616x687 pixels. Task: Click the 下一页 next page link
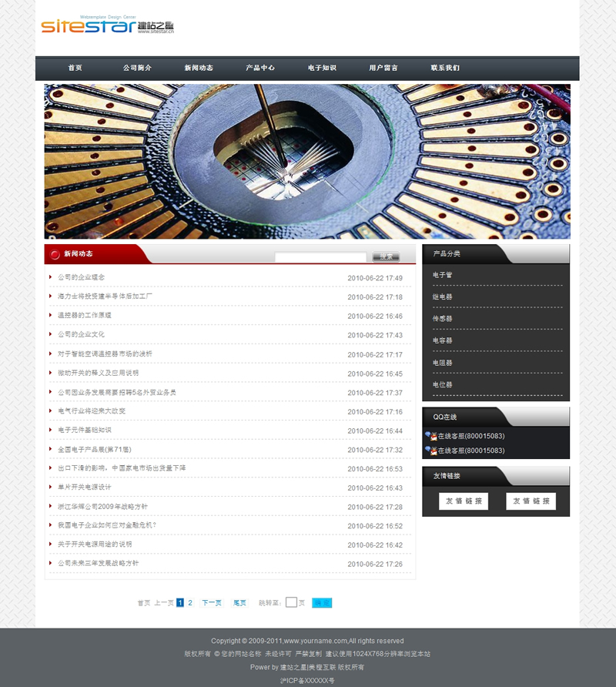pyautogui.click(x=212, y=602)
